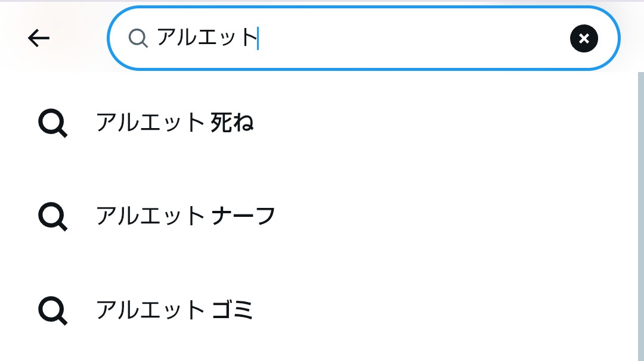
Task: Click the blank area right of アルエット ナーフ row
Action: click(x=452, y=217)
